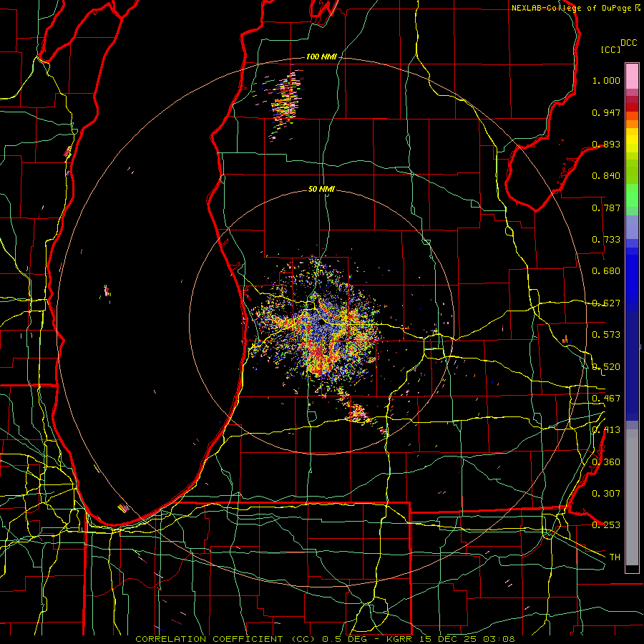Click the 0.467 scale value
644x644 pixels.
tap(606, 399)
